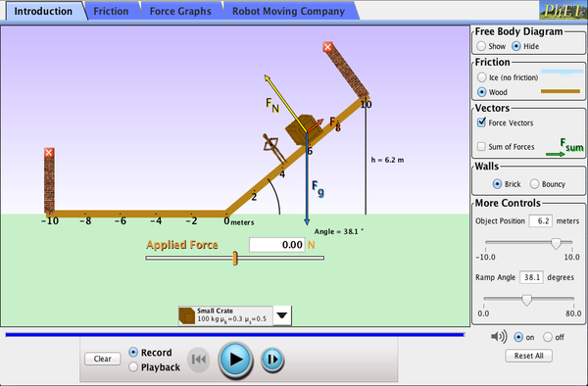Click the "0 meters" ramp marker

click(x=238, y=221)
